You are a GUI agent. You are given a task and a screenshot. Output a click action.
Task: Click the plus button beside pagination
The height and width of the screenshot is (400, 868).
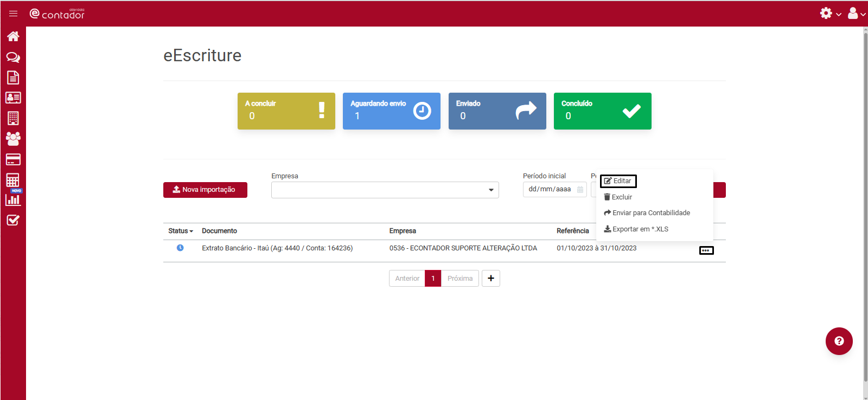tap(490, 278)
